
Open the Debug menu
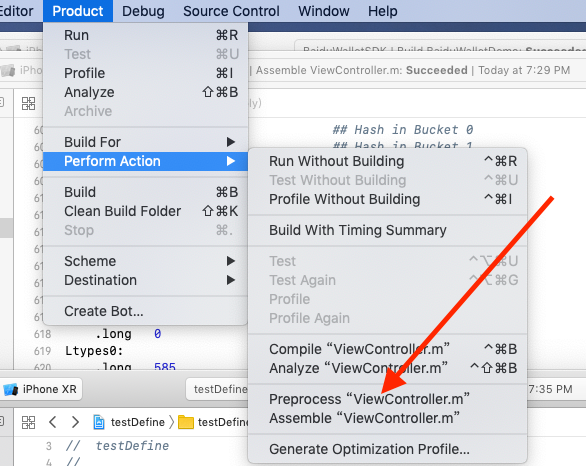(143, 11)
